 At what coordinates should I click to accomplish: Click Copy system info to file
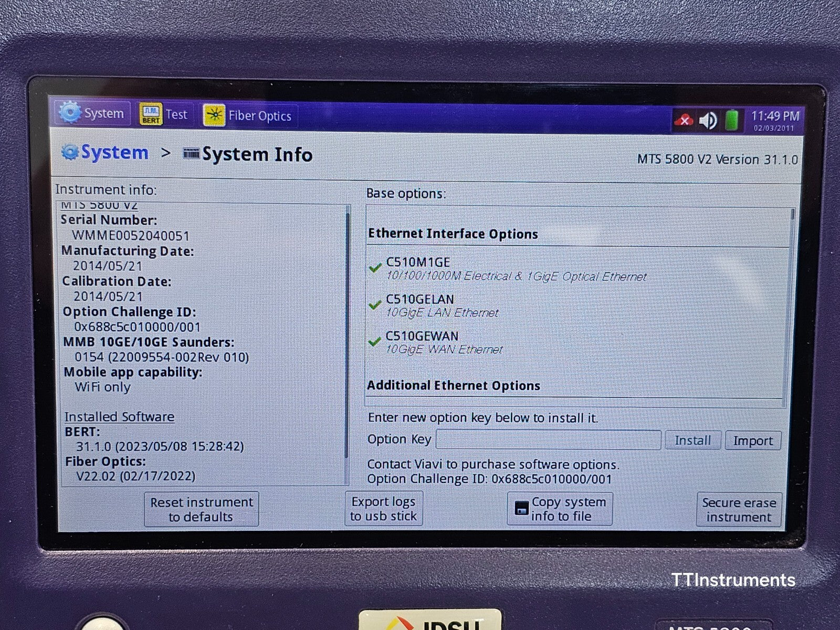coord(560,509)
